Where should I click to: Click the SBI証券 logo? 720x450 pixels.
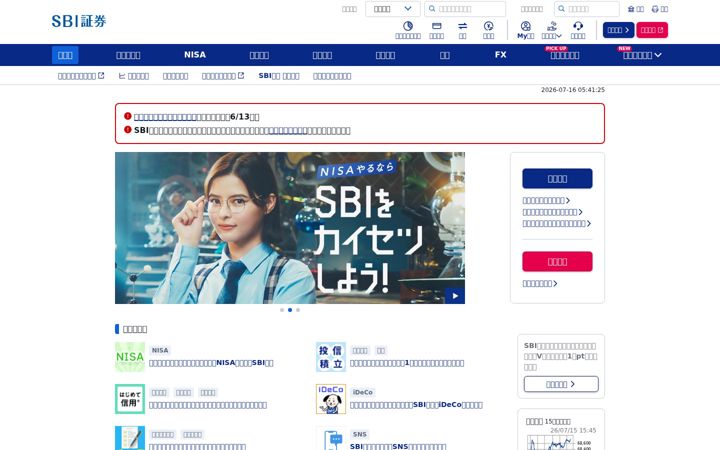tap(79, 21)
